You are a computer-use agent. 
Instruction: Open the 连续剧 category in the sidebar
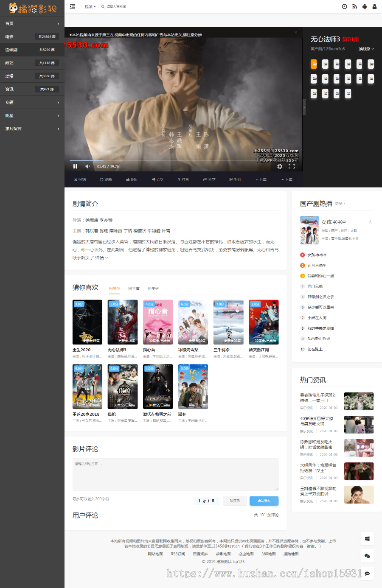coord(32,50)
